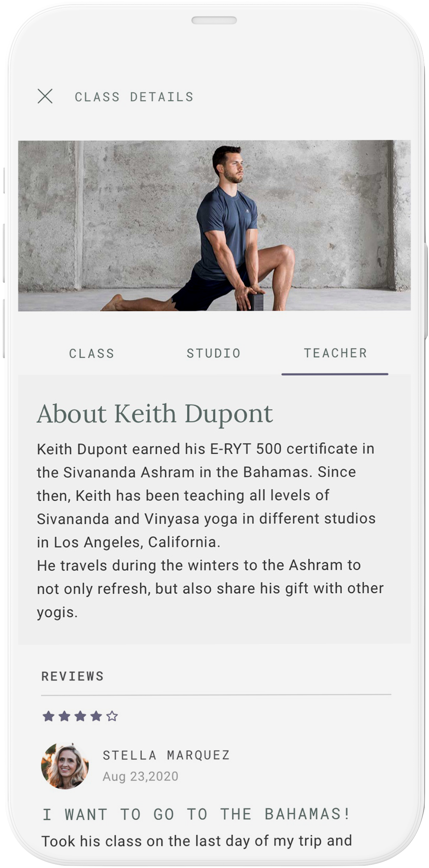Viewport: 429px width, 868px height.
Task: Click the second filled rating star
Action: pos(64,716)
